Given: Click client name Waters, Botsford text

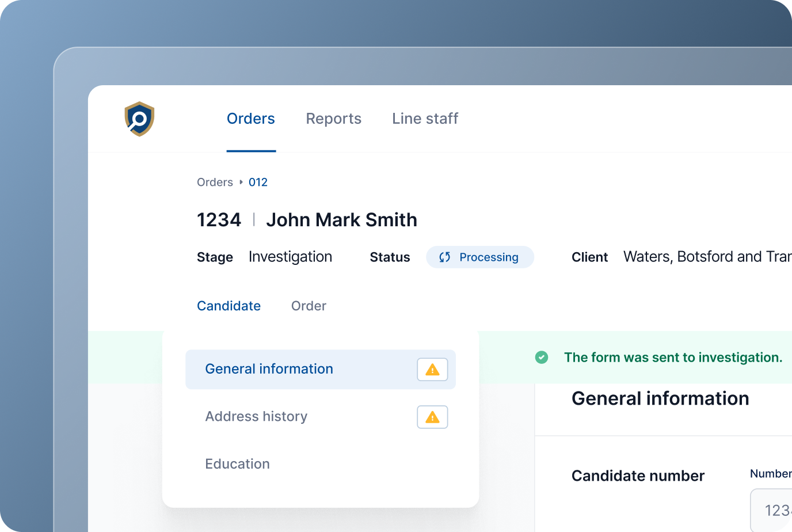Looking at the screenshot, I should tap(707, 257).
